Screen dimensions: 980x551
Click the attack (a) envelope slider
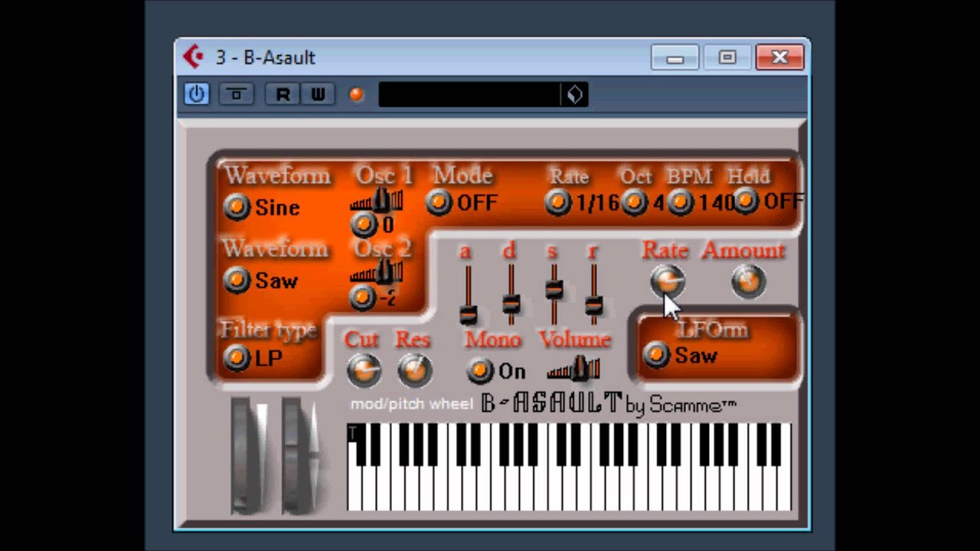tap(467, 295)
